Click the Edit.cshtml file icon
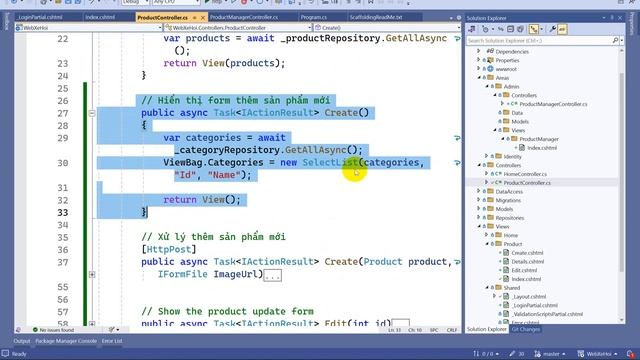 (x=506, y=270)
